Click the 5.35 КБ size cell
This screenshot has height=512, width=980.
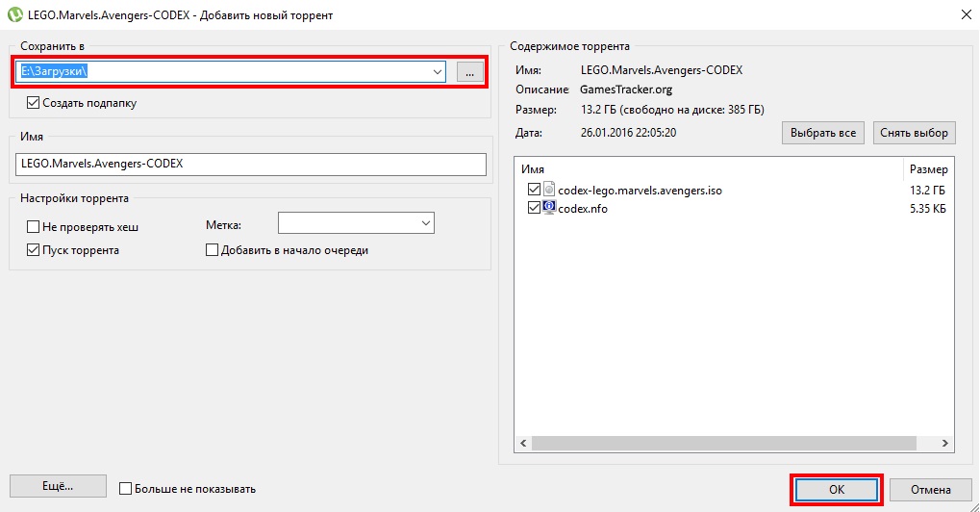(x=927, y=209)
